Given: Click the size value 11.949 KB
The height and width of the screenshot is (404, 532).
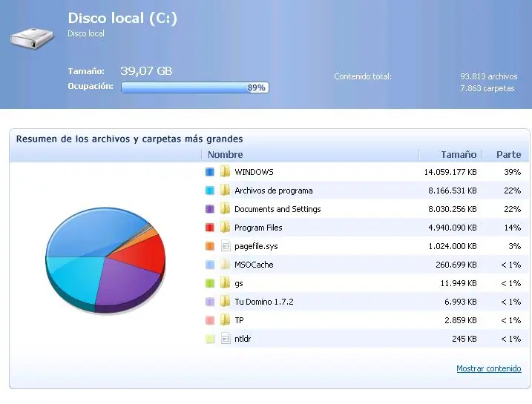Looking at the screenshot, I should (x=459, y=283).
